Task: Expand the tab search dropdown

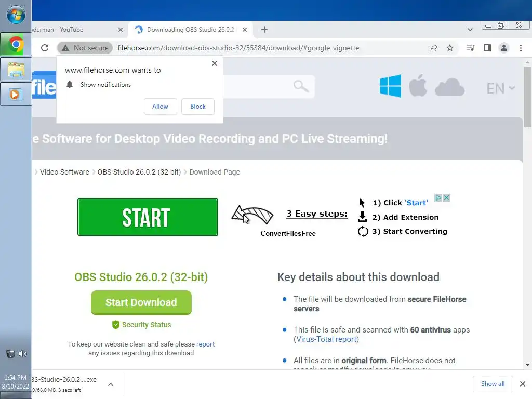Action: pyautogui.click(x=470, y=30)
